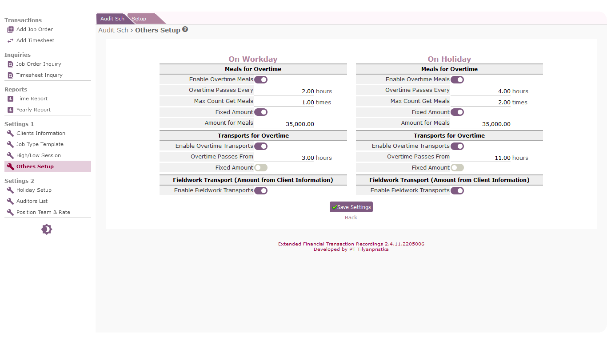
Task: Toggle the dark mode brightness icon
Action: point(47,229)
